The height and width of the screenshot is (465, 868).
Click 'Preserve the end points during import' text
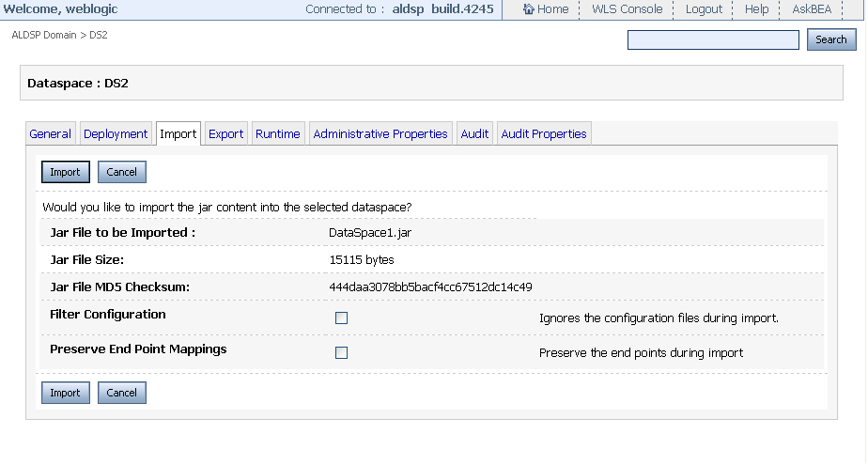(x=641, y=353)
